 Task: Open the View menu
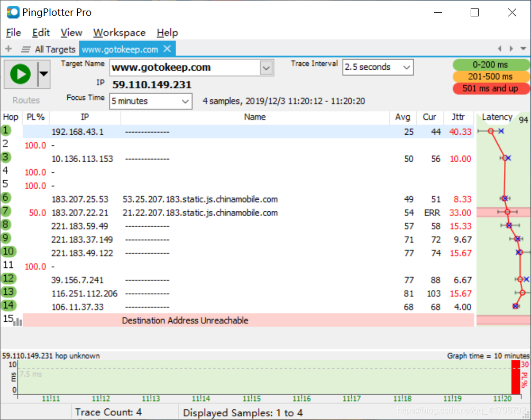[x=71, y=32]
